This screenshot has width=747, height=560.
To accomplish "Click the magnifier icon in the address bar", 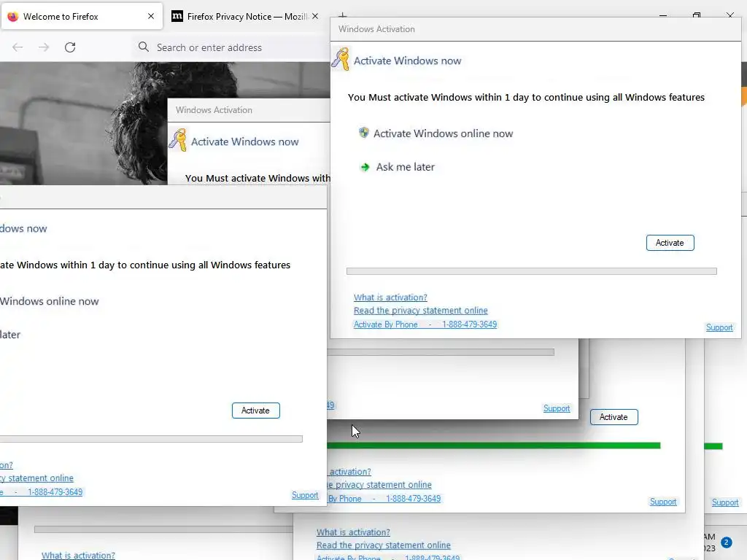I will (x=144, y=47).
